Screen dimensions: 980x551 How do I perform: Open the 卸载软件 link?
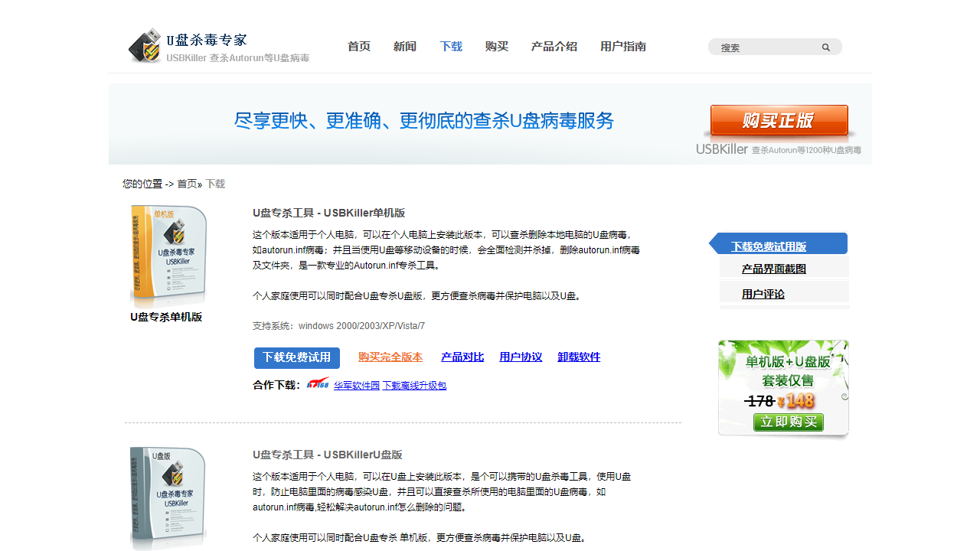[x=578, y=357]
